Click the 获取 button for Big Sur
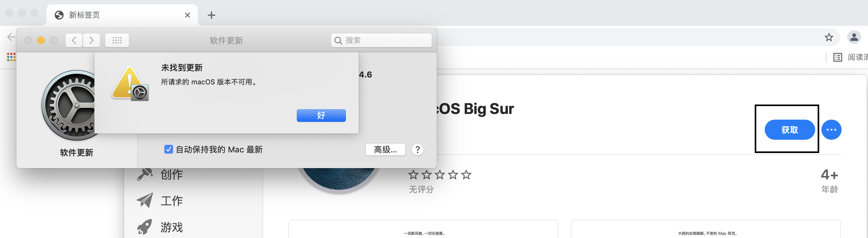Screen dimensions: 868x238 tap(789, 130)
